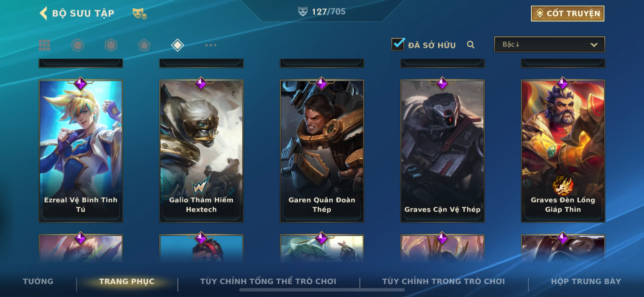Click the horizontal scrollbar under the tabs
Screen dimensions: 644x297
322,290
